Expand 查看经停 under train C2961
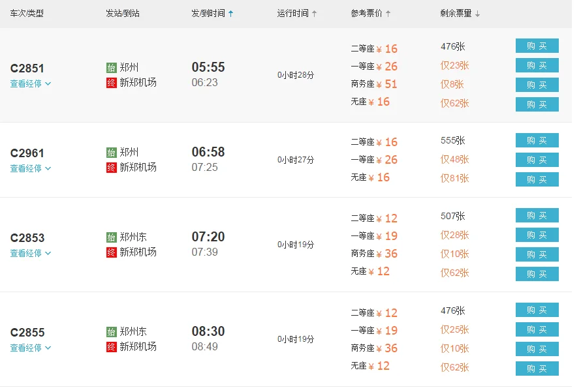Image resolution: width=581 pixels, height=392 pixels. (x=26, y=168)
